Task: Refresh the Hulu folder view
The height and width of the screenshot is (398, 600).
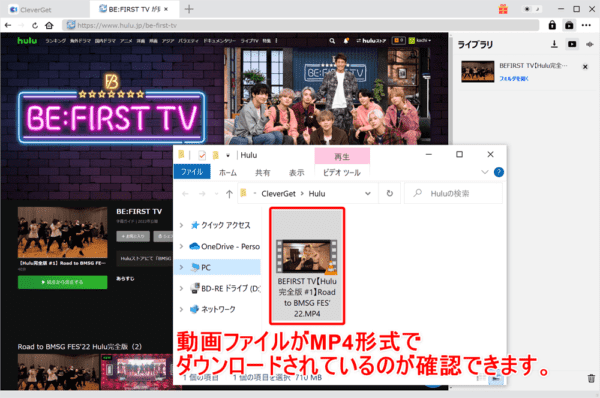Action: pyautogui.click(x=390, y=194)
